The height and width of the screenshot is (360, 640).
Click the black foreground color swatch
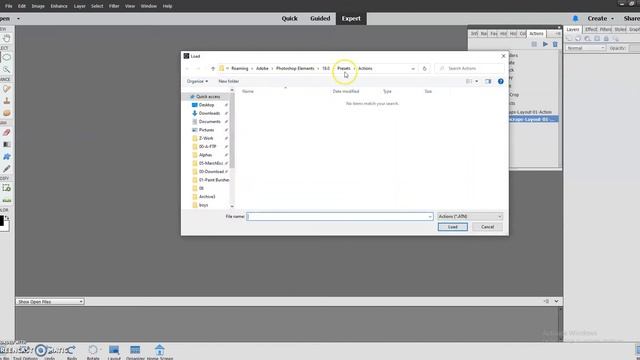(1, 221)
